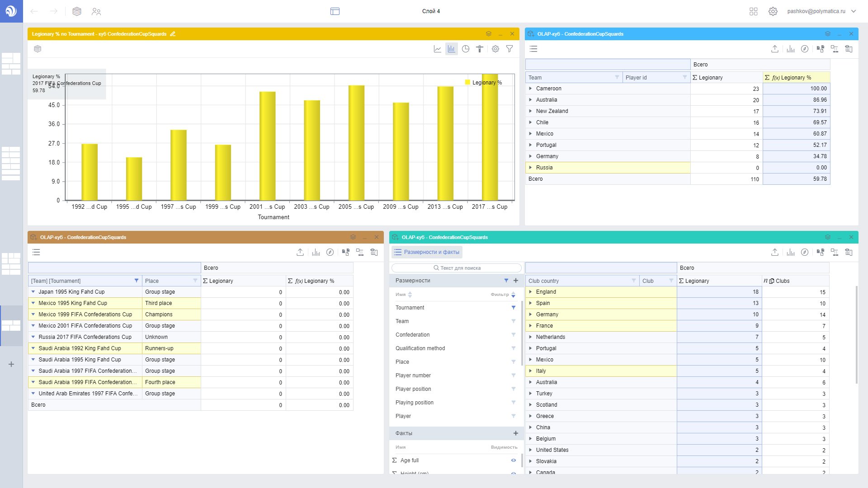Click the forward navigation arrow

[x=54, y=11]
